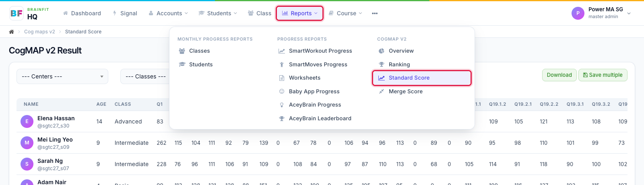The width and height of the screenshot is (644, 185).
Task: Open CogMAP v2 Ranking
Action: coord(394,64)
